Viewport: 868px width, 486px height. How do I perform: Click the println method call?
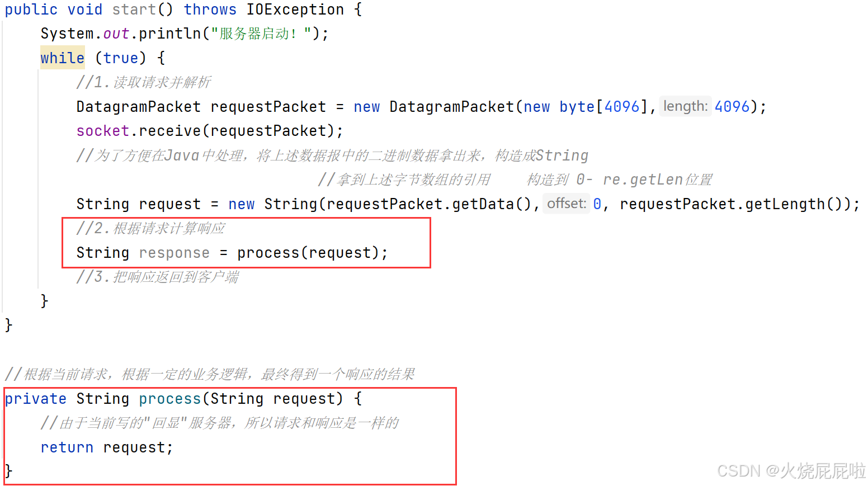point(170,34)
